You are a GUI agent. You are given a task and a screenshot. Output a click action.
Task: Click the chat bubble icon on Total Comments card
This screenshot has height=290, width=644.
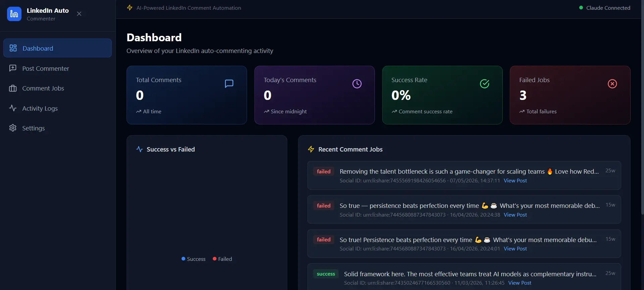coord(229,83)
